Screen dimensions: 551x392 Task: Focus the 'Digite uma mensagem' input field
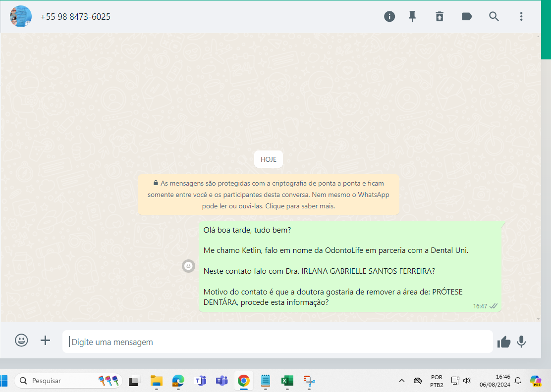[277, 342]
